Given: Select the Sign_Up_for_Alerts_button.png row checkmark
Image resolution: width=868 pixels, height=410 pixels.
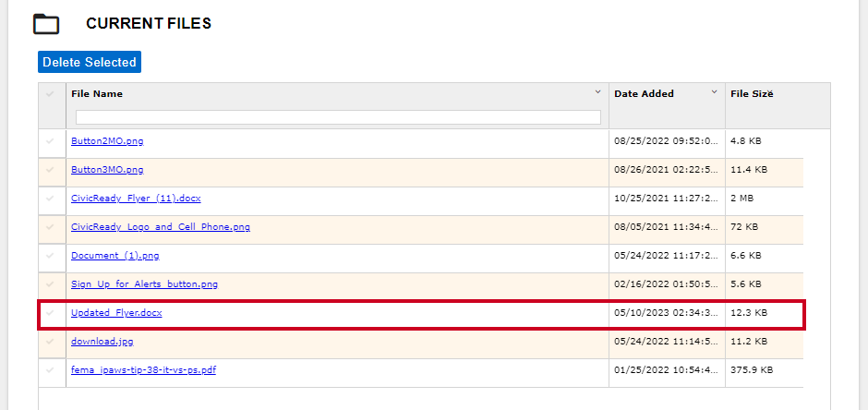Looking at the screenshot, I should coord(50,284).
